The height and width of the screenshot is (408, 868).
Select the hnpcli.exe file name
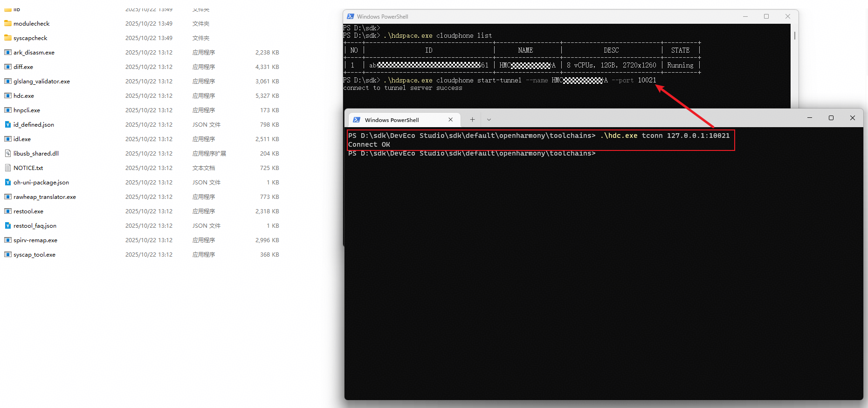click(27, 110)
